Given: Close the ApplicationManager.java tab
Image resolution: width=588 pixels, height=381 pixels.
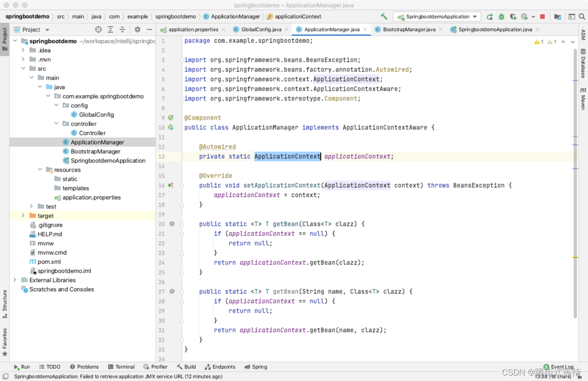Looking at the screenshot, I should click(366, 29).
